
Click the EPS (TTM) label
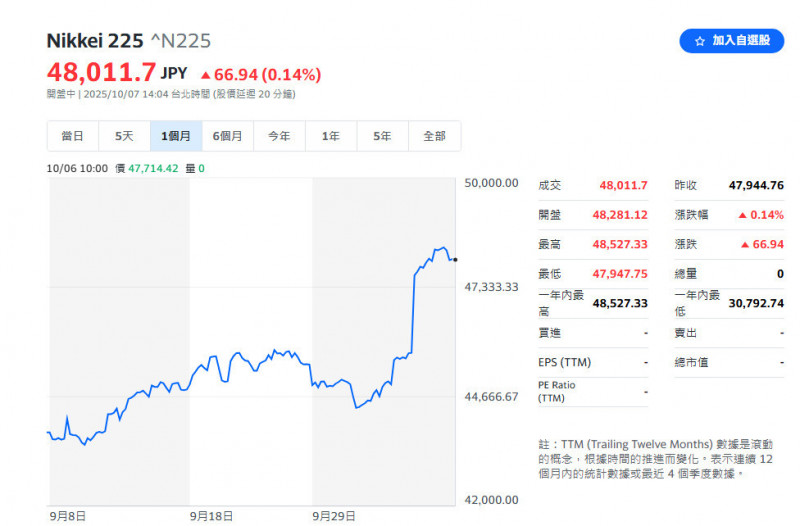pos(564,362)
